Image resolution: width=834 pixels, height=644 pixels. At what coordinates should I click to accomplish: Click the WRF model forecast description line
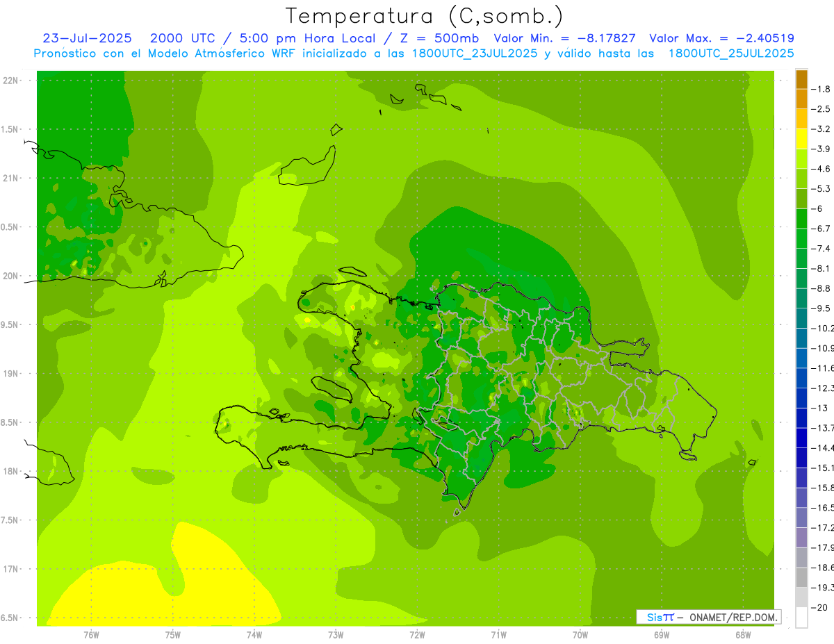414,53
